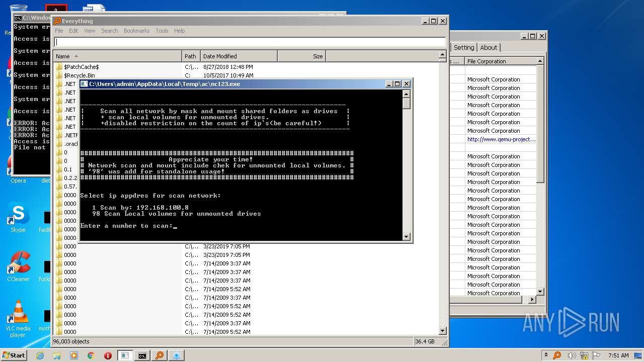Open the Skype desktop shortcut

click(x=18, y=218)
